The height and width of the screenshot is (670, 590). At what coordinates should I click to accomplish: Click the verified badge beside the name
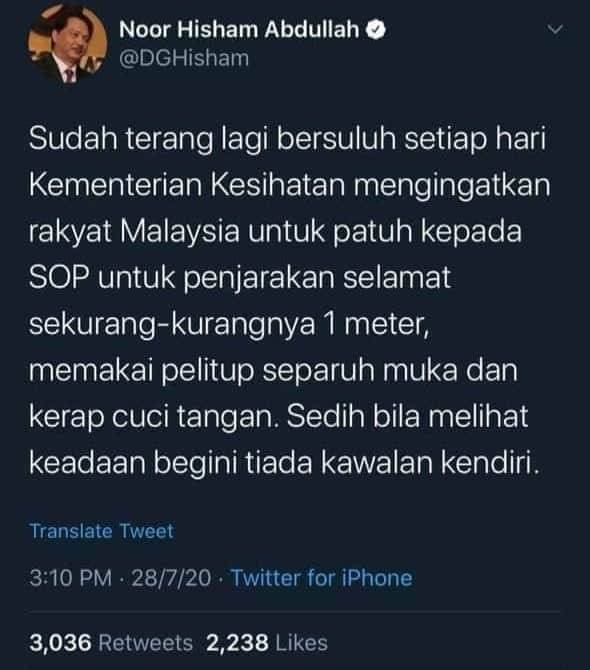click(x=376, y=30)
